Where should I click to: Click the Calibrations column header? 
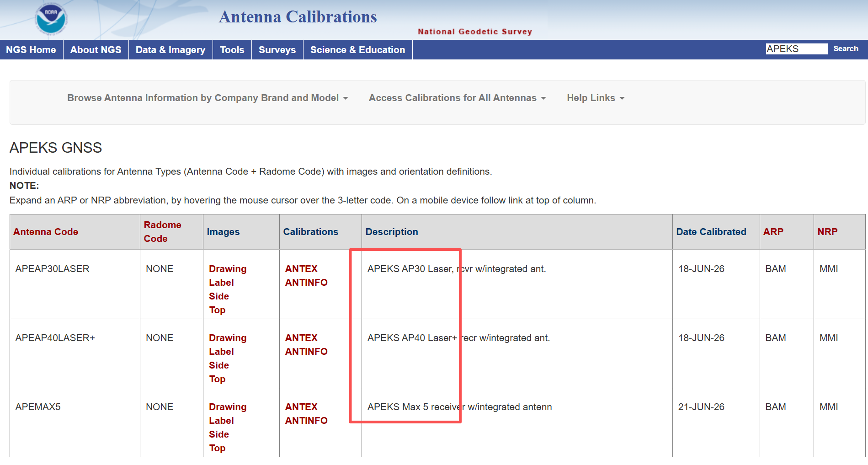point(311,232)
